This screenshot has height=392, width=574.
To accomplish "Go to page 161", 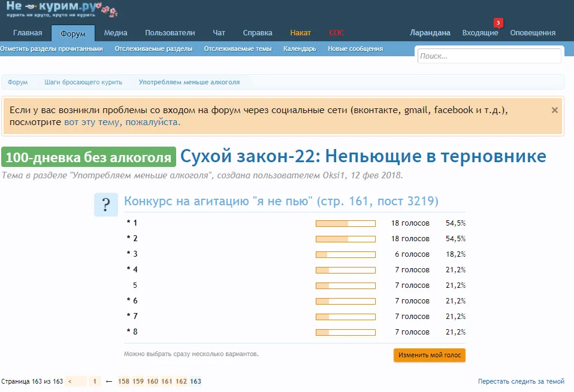I will point(167,381).
